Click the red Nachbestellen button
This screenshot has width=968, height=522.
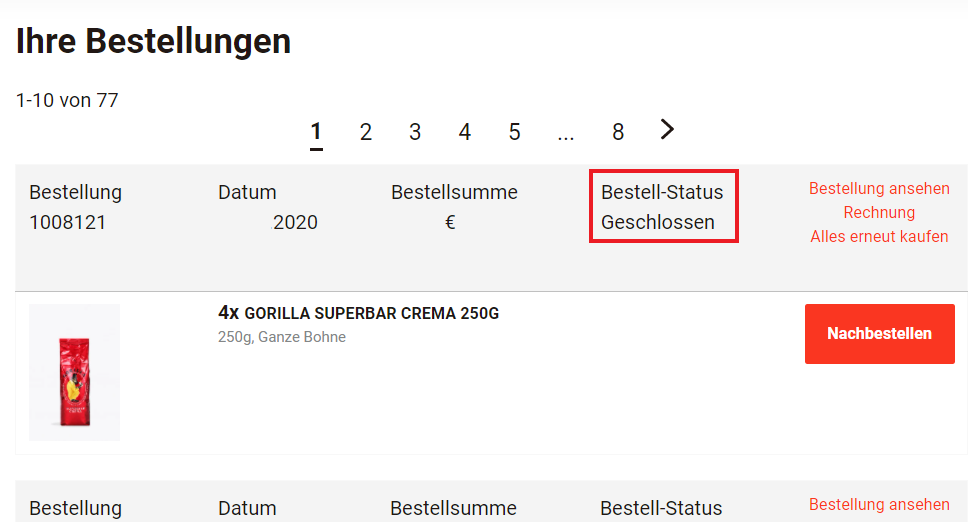(880, 334)
